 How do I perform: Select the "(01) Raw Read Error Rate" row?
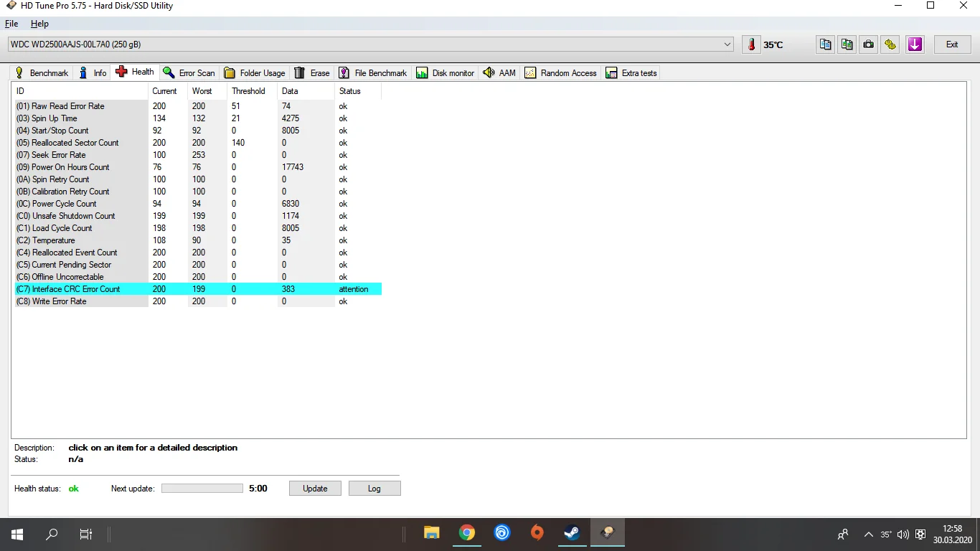(x=198, y=106)
